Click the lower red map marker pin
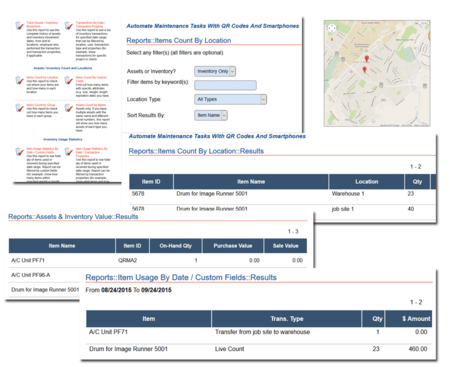The width and height of the screenshot is (450, 367). [364, 69]
